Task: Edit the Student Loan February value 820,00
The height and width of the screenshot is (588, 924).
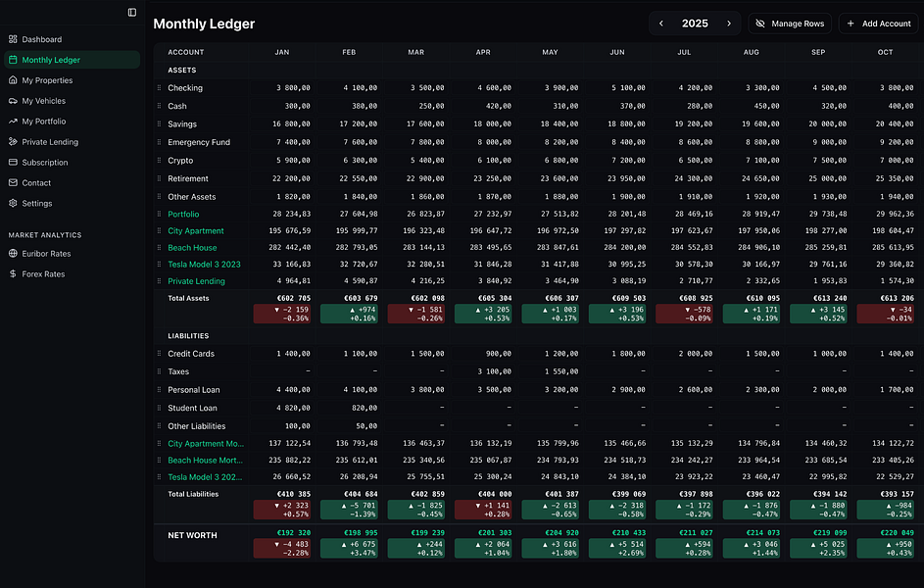Action: [349, 408]
